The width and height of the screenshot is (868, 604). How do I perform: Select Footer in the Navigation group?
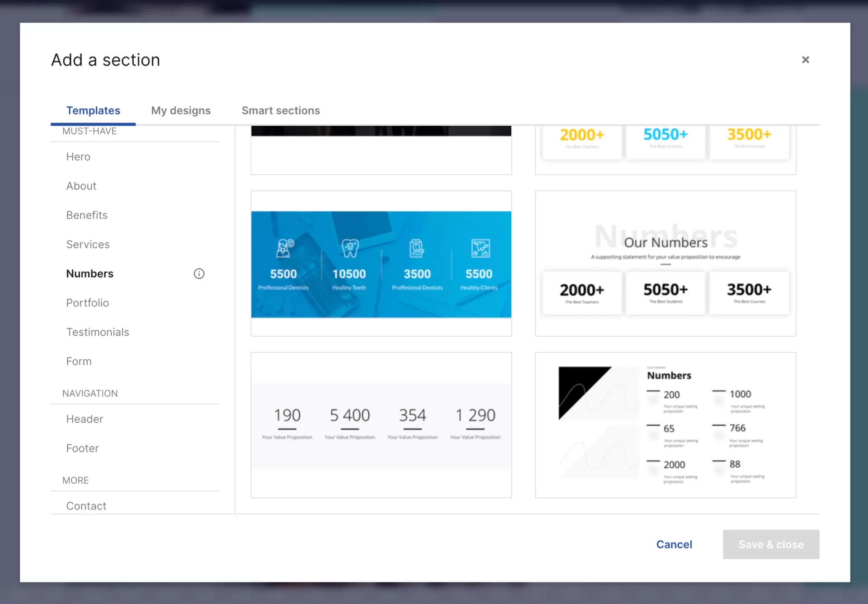[82, 448]
